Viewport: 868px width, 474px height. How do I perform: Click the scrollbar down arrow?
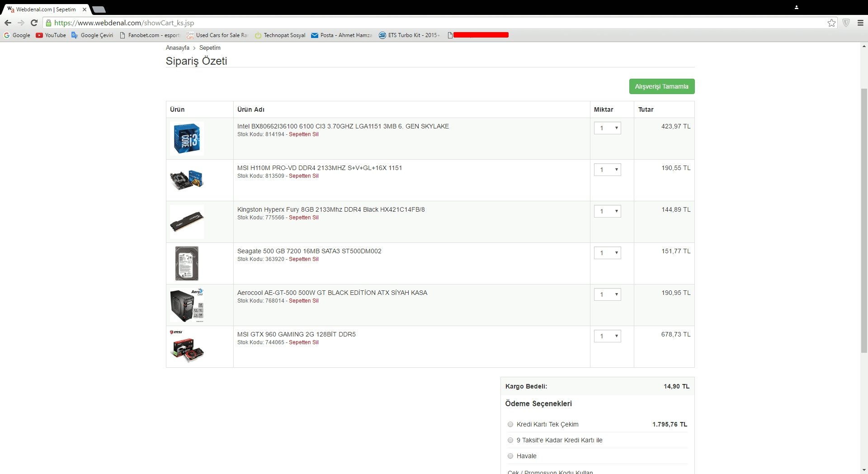[864, 470]
